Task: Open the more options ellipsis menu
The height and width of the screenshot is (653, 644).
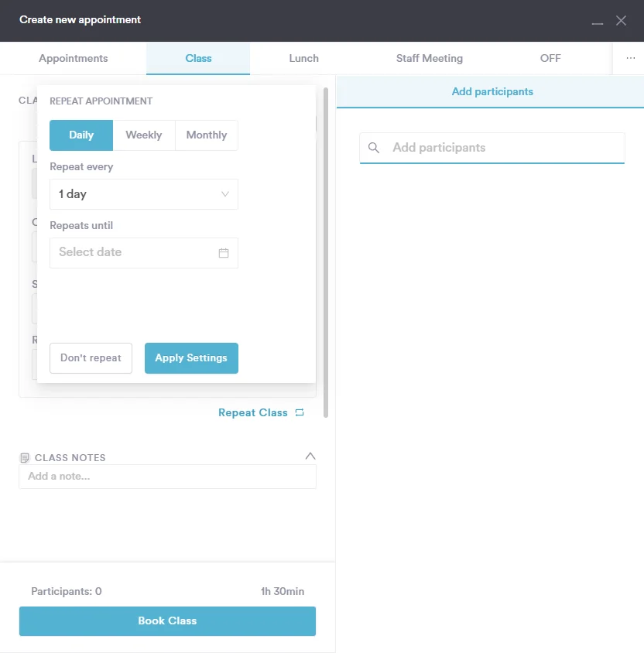Action: pyautogui.click(x=630, y=58)
